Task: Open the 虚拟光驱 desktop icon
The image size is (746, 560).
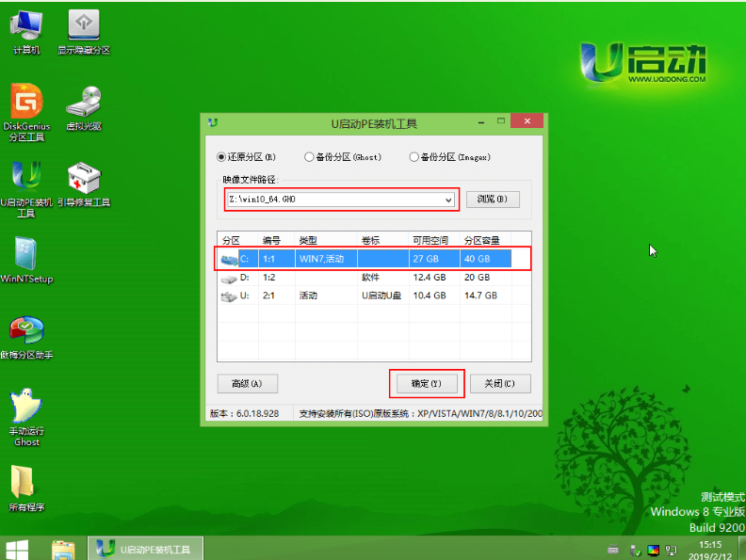Action: tap(84, 105)
